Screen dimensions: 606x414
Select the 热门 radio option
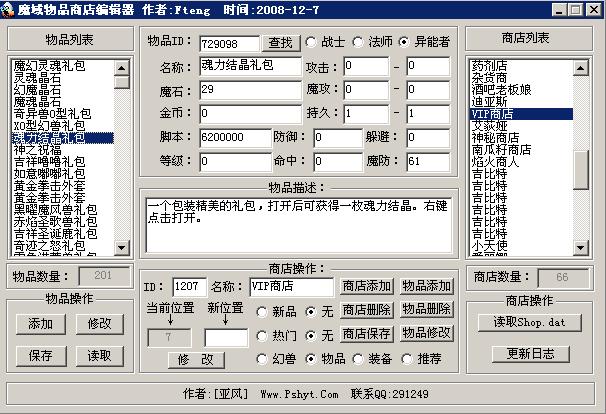click(262, 335)
